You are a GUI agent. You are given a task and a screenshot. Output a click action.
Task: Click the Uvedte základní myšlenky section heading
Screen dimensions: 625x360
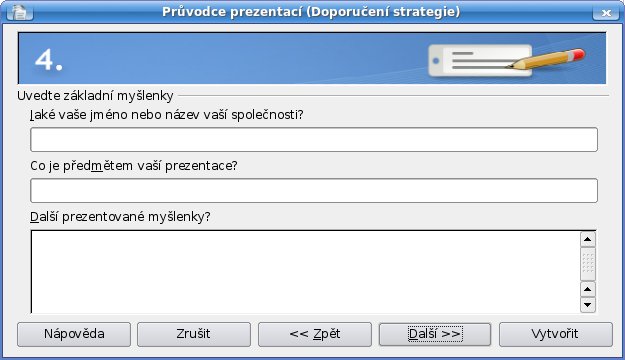pyautogui.click(x=95, y=96)
